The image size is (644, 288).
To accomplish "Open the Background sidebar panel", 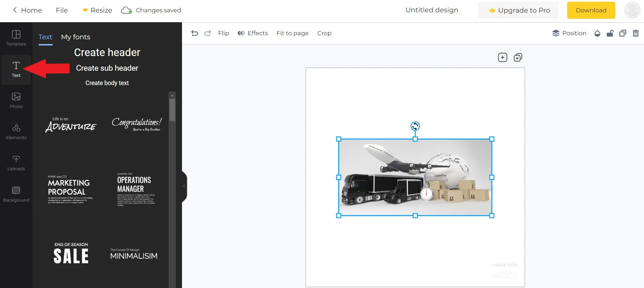I will click(x=16, y=194).
